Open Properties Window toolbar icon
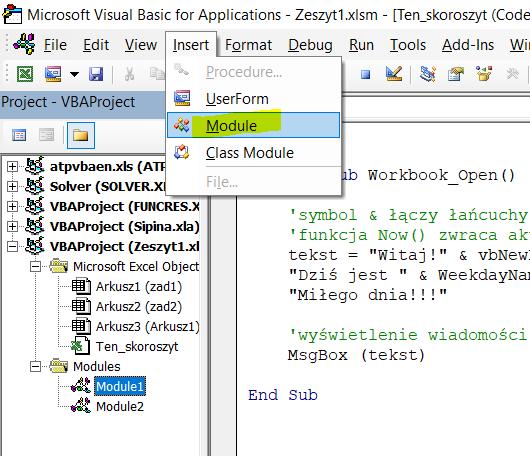The image size is (530, 456). click(x=456, y=74)
